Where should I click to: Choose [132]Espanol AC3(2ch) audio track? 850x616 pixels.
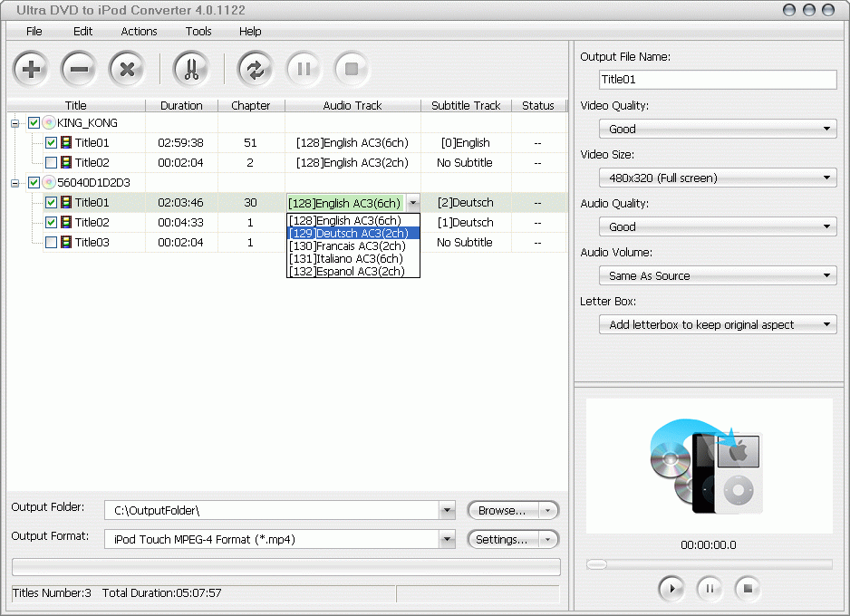click(353, 272)
